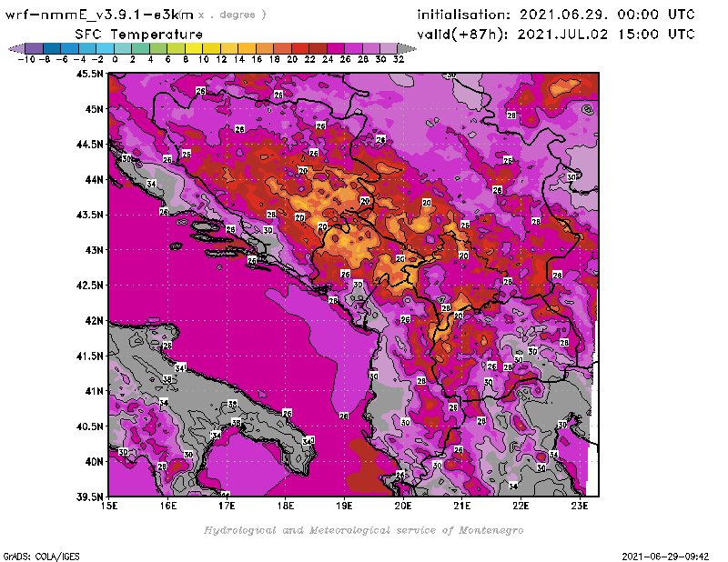Click the '2021-06-29-09:42' timestamp
728x562 pixels.
(x=665, y=557)
